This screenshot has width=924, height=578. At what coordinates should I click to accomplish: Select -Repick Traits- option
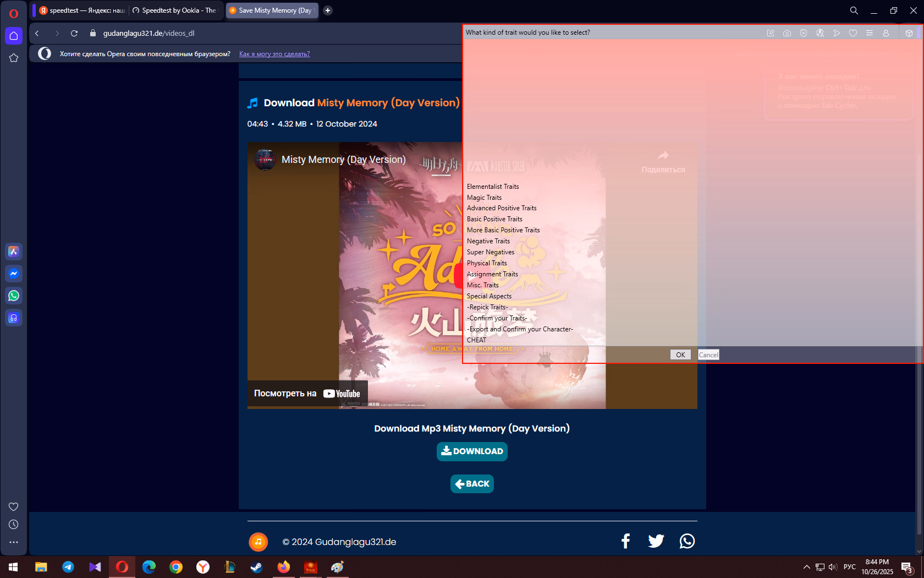[487, 307]
